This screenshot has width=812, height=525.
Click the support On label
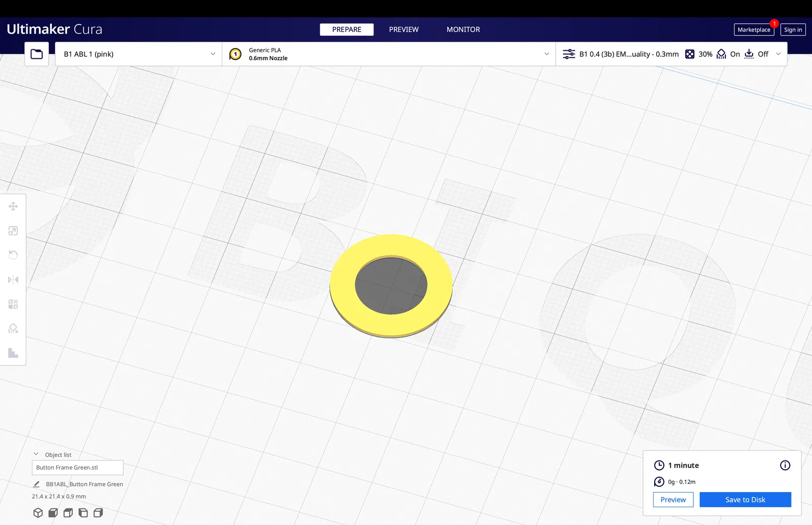735,54
